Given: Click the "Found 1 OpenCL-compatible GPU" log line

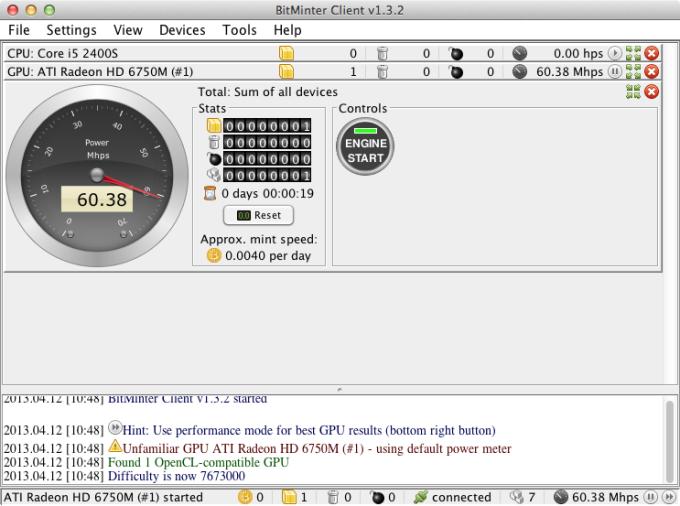Looking at the screenshot, I should [x=198, y=462].
